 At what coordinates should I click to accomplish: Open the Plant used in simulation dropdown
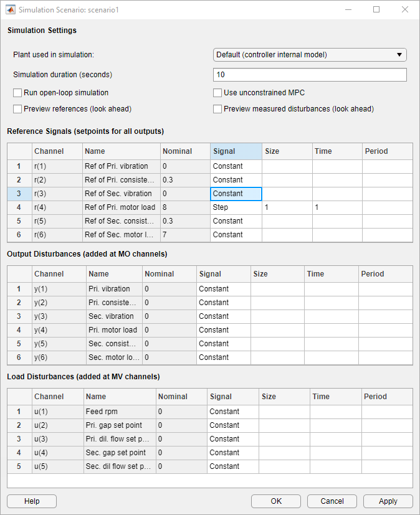[x=310, y=55]
